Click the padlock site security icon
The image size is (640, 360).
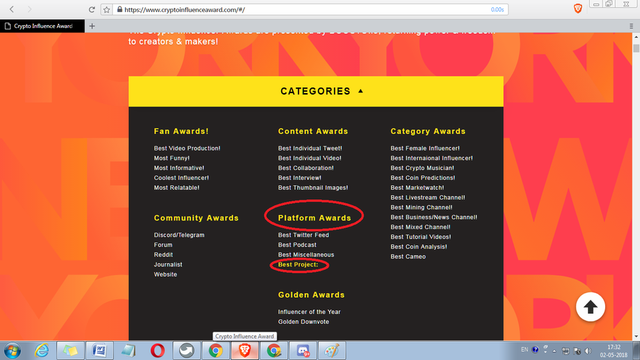(120, 9)
